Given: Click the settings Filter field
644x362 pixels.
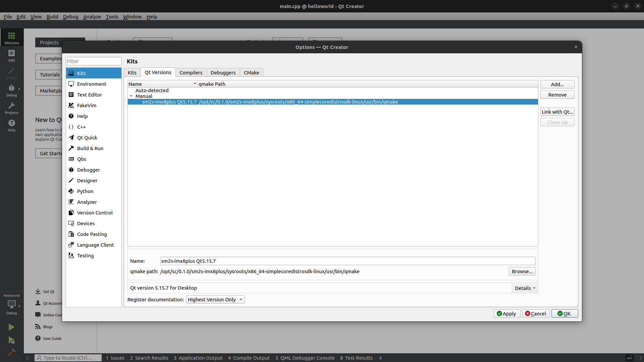Looking at the screenshot, I should click(93, 61).
